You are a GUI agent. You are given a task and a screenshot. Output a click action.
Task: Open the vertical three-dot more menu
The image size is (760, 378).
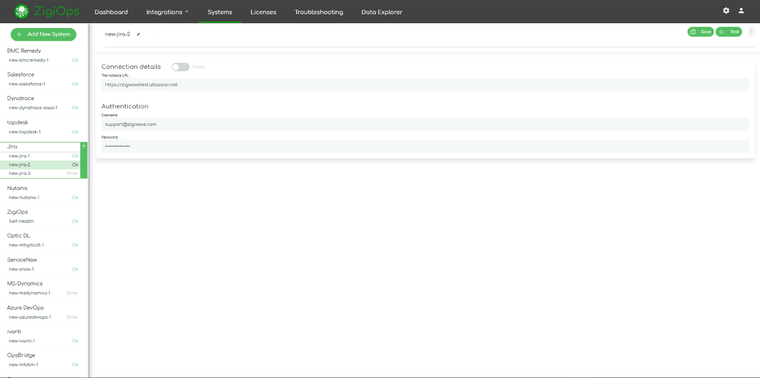pos(751,32)
